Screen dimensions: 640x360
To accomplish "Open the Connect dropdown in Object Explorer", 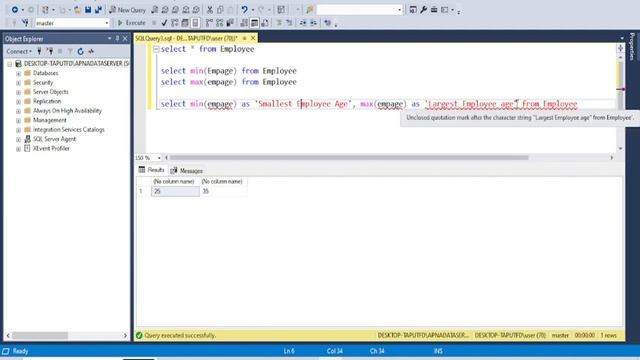I will tap(19, 51).
